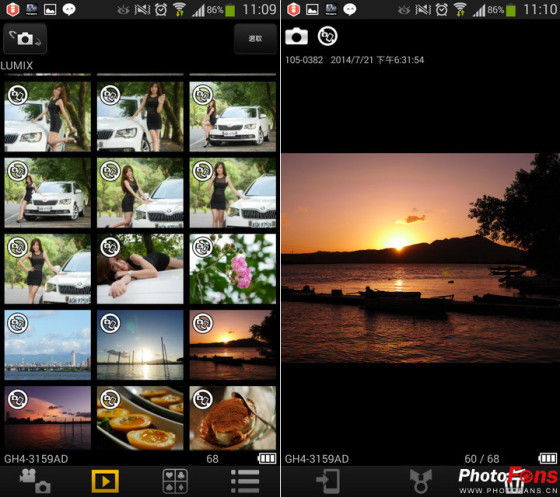Tap the camera switch icon top left

click(25, 39)
